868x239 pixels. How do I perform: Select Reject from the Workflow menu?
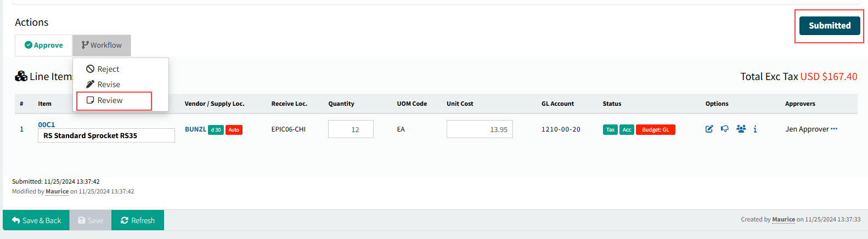point(108,69)
